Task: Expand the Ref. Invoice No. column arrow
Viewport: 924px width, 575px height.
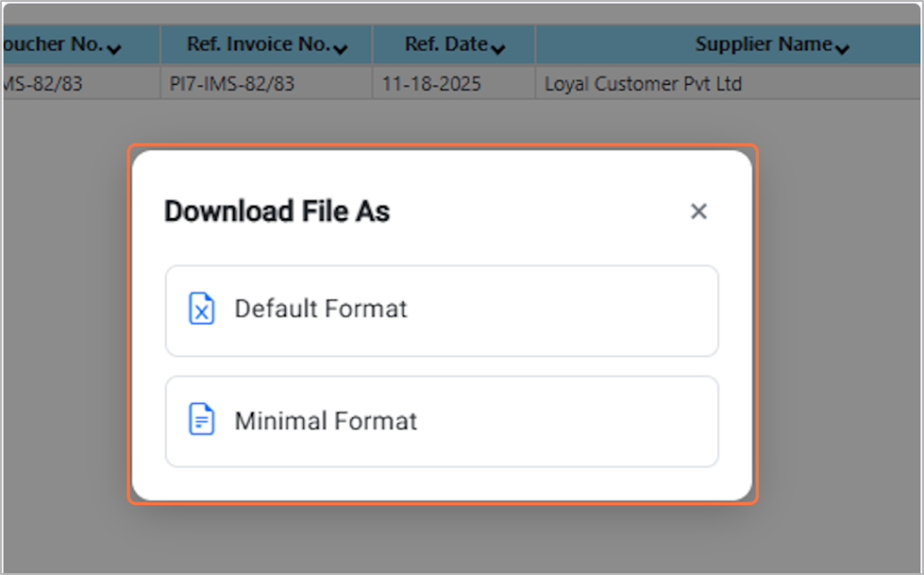Action: coord(341,48)
